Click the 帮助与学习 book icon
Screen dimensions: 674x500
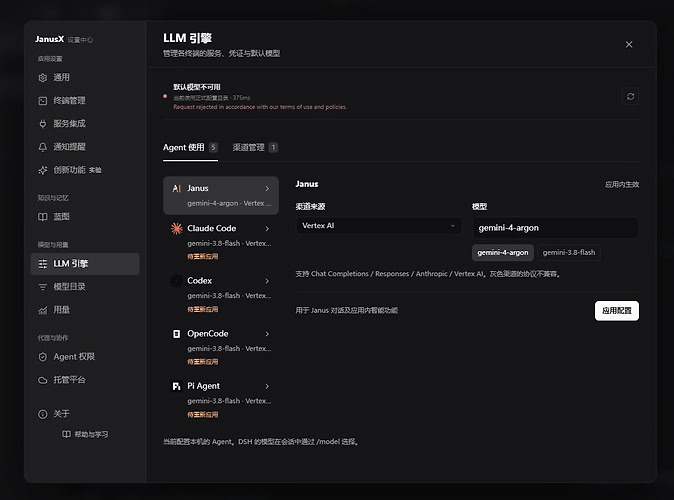66,434
